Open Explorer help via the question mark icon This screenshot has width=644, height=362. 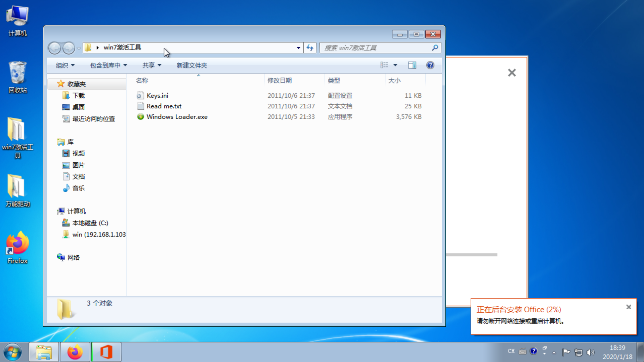coord(430,65)
